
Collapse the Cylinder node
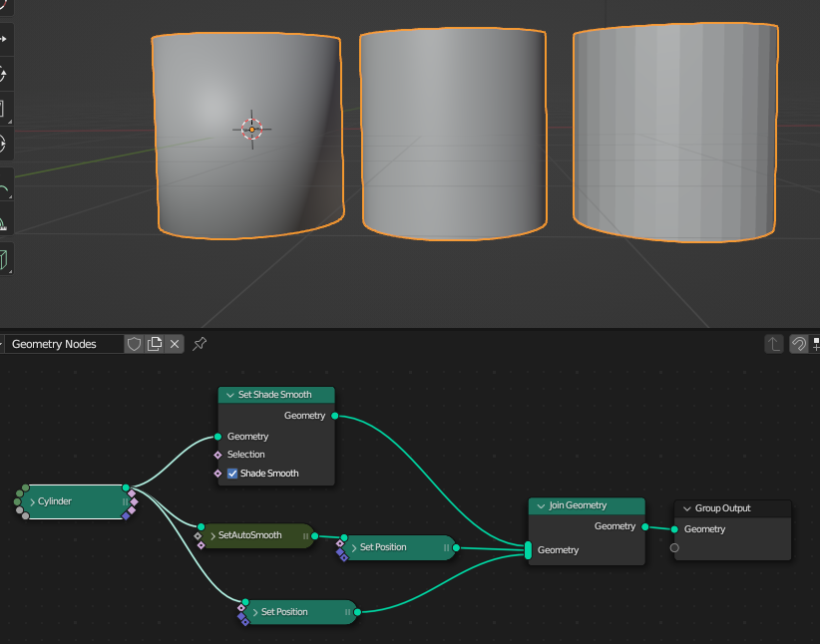[x=31, y=501]
